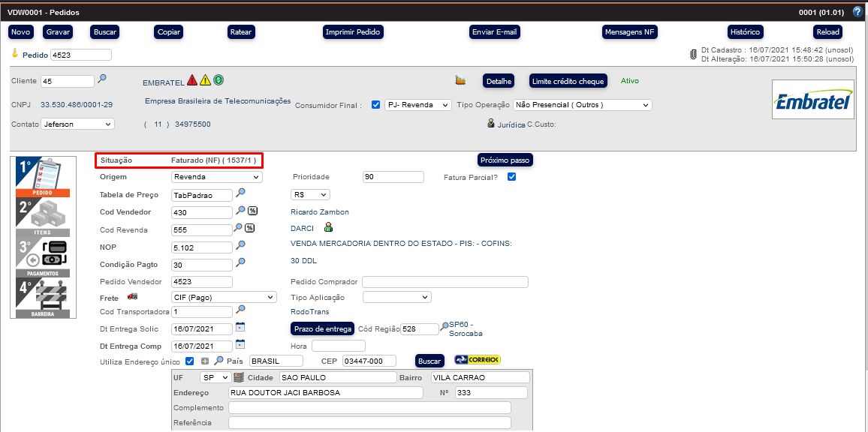
Task: Open the help question mark icon
Action: pos(857,12)
